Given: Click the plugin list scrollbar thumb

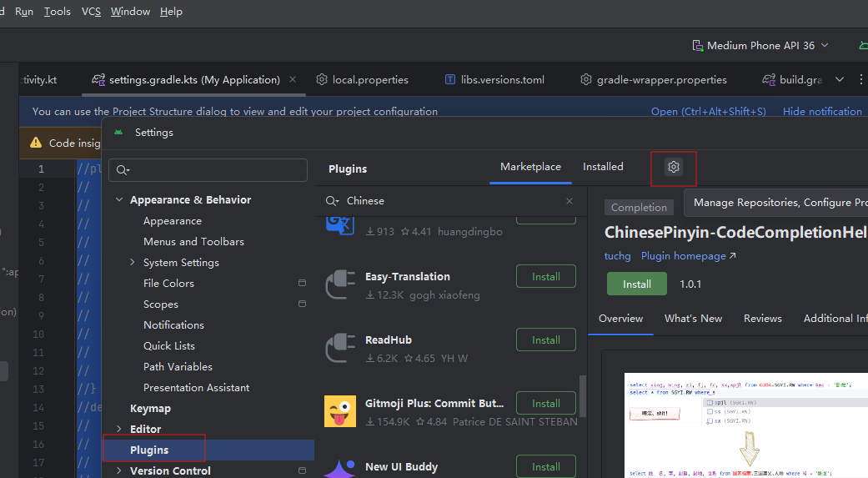Looking at the screenshot, I should point(582,396).
